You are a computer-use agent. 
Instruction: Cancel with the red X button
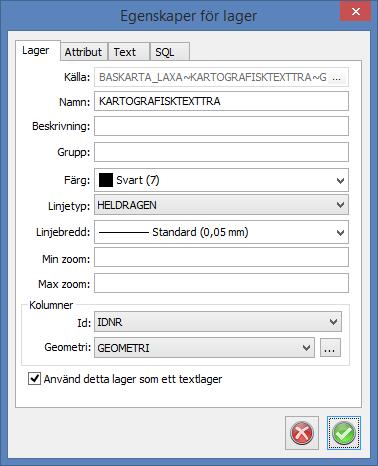point(302,433)
